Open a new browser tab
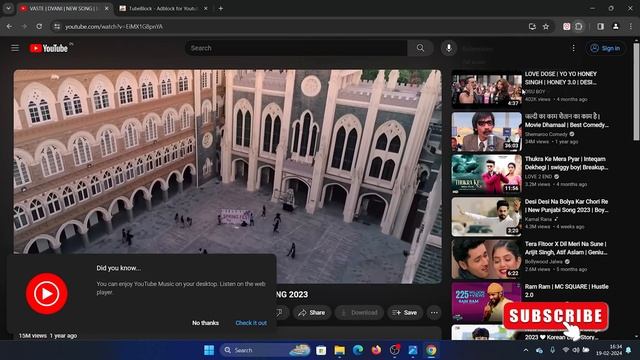This screenshot has width=640, height=360. pyautogui.click(x=220, y=8)
